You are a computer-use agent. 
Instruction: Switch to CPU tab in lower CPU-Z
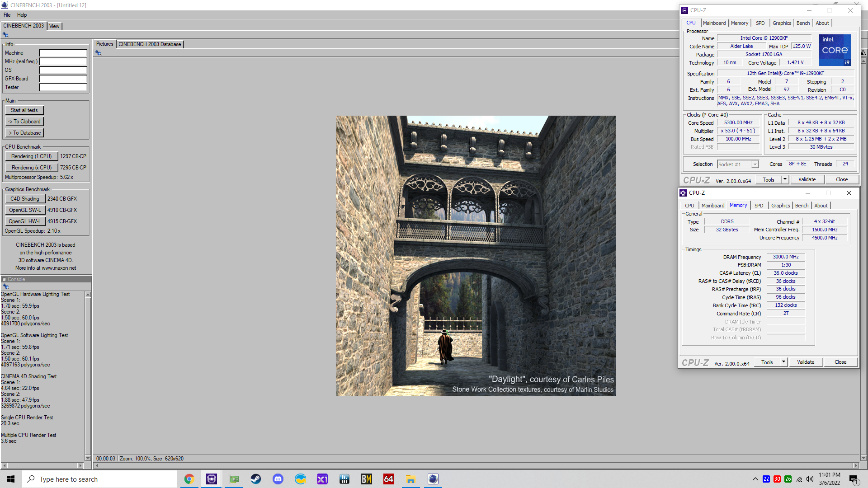click(689, 206)
